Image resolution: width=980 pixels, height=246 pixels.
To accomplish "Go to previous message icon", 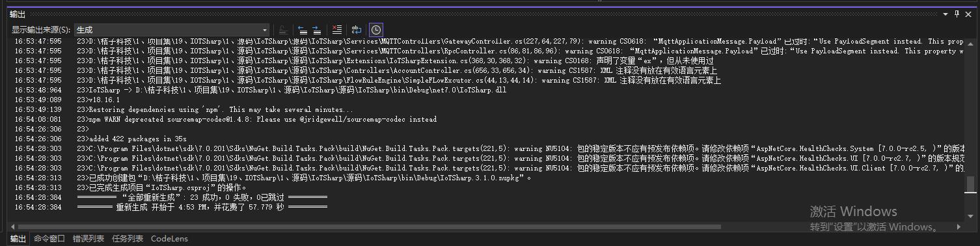I will 303,30.
